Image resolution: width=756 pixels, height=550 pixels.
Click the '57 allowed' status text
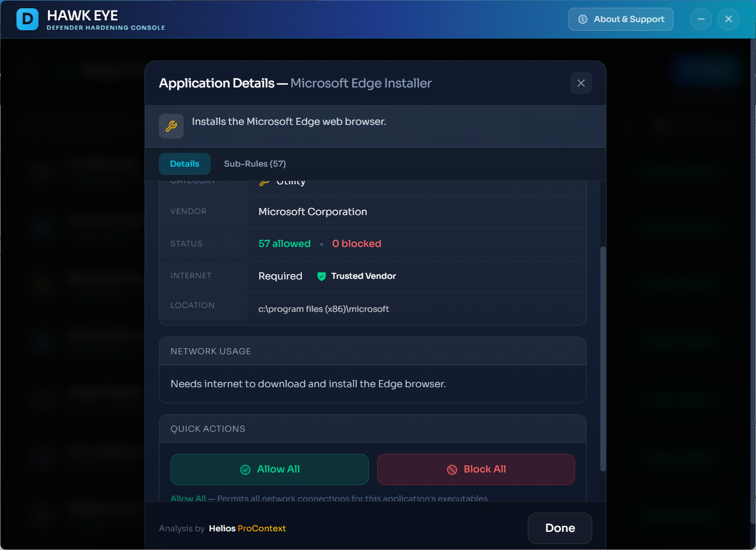(284, 244)
